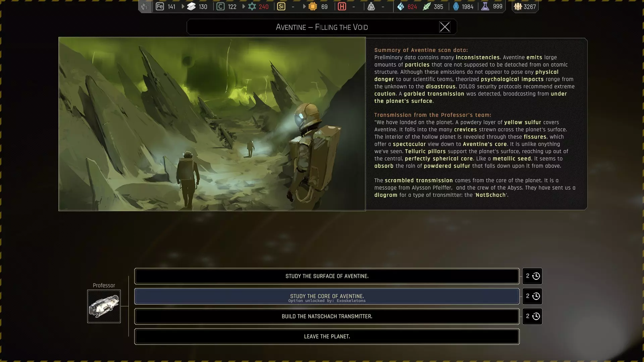
Task: Select Build the NatSchach Transmitter option
Action: 327,316
